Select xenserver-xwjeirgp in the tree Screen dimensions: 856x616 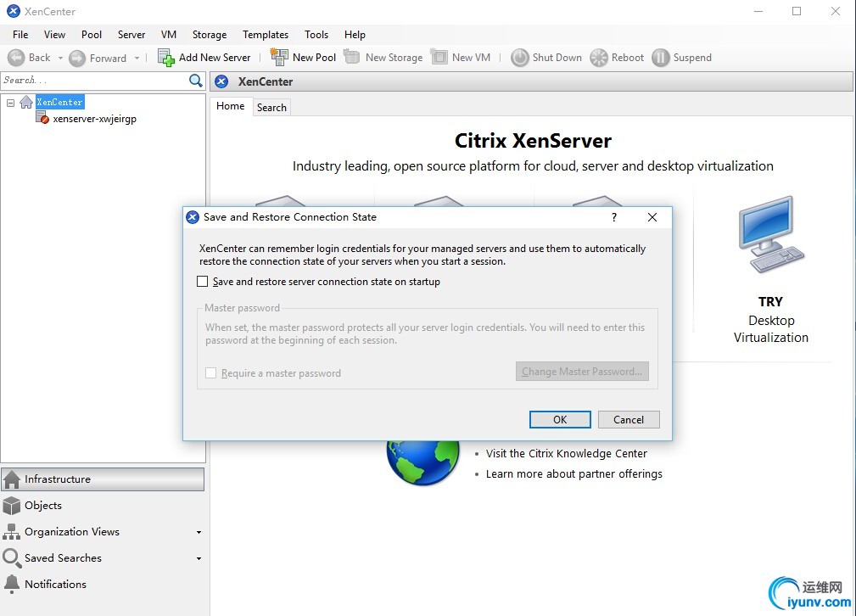coord(94,119)
